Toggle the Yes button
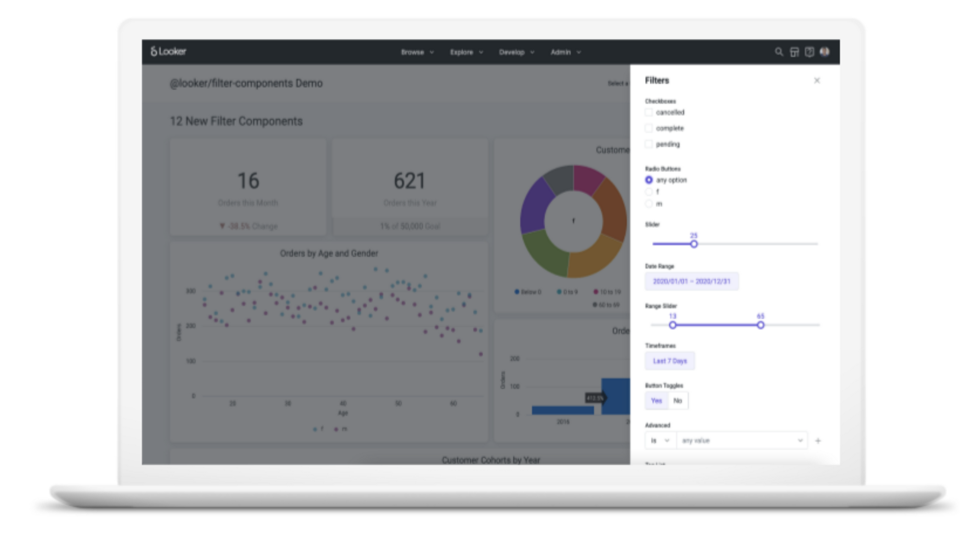 tap(656, 401)
